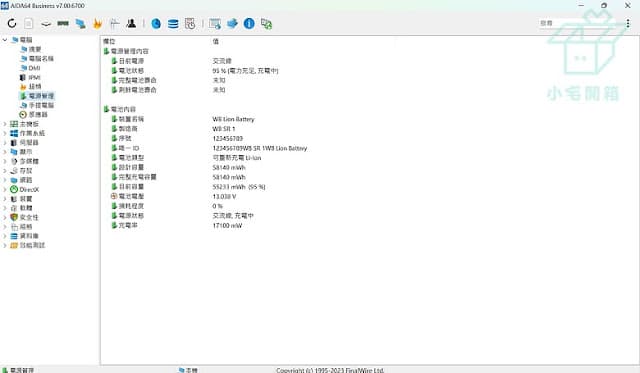Select the IPMI tree item
The width and height of the screenshot is (640, 373).
[x=34, y=77]
